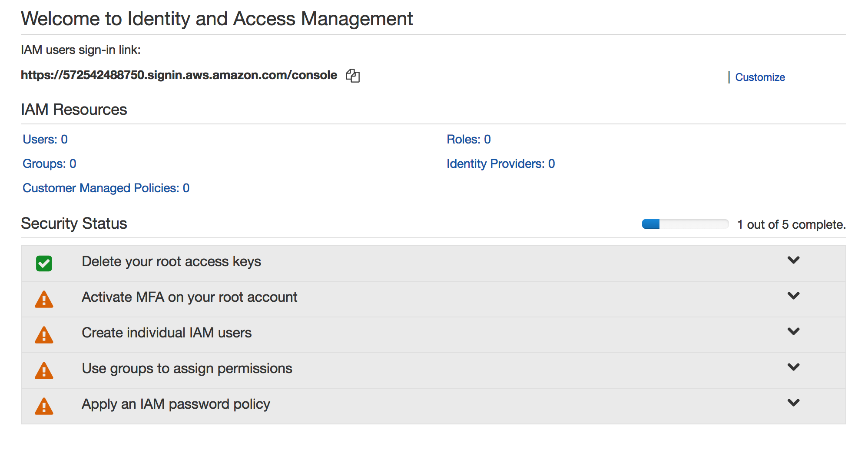Click green check icon beside Delete root access keys
The image size is (868, 467).
pyautogui.click(x=44, y=263)
